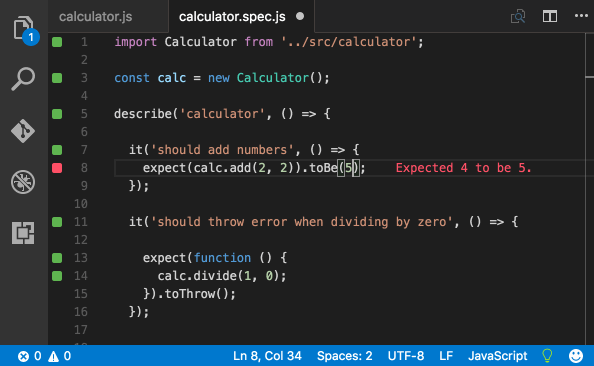
Task: Click the green marker beside line 11
Action: [57, 222]
